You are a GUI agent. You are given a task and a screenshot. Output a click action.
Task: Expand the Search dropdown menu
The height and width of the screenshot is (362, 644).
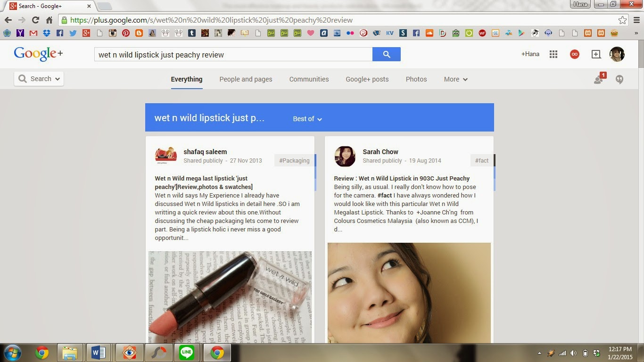pyautogui.click(x=39, y=79)
